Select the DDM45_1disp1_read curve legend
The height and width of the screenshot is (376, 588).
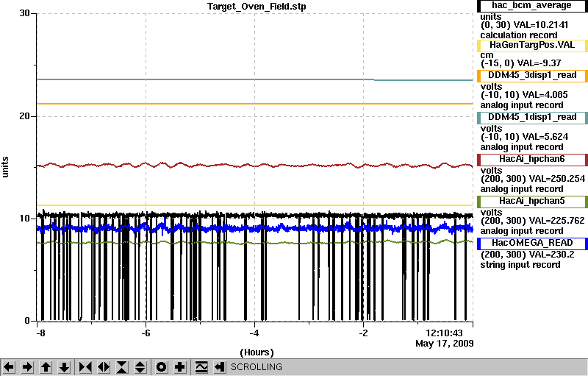point(532,118)
